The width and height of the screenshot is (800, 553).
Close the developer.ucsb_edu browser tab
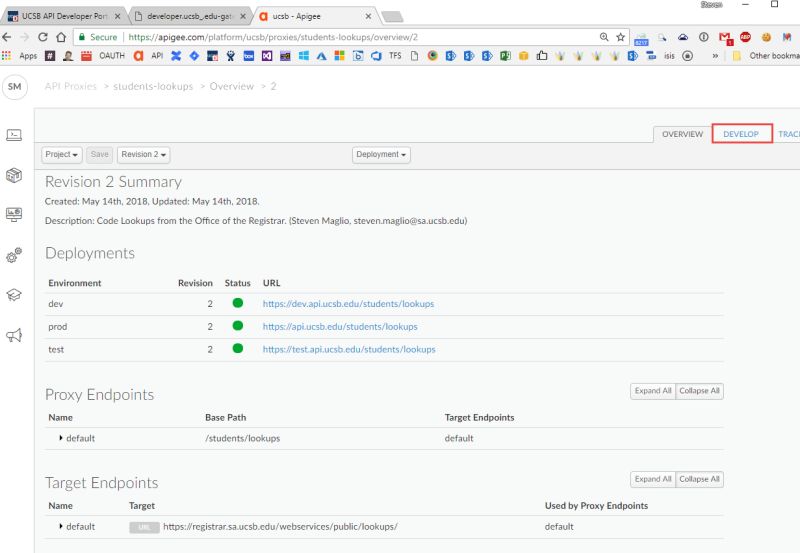click(243, 16)
